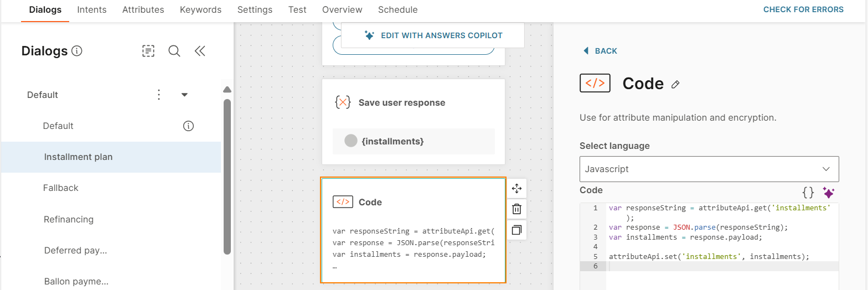
Task: Switch to the Dialogs tab
Action: (45, 10)
